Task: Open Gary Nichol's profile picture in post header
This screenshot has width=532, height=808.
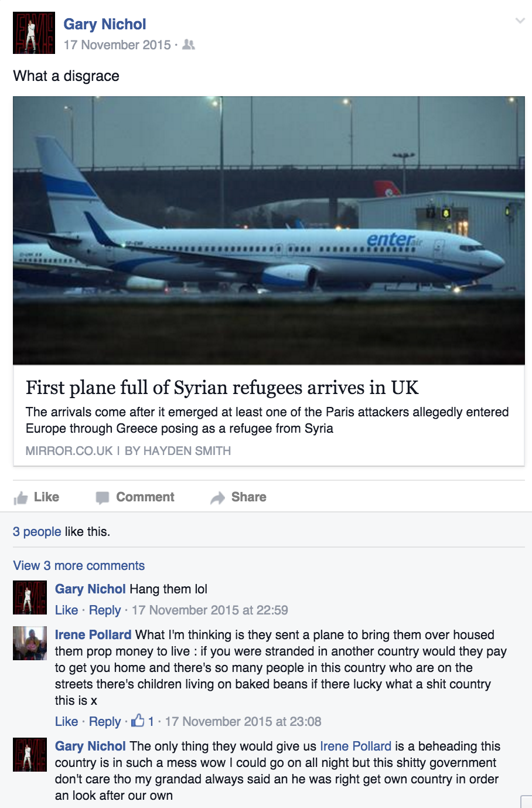Action: [x=34, y=33]
